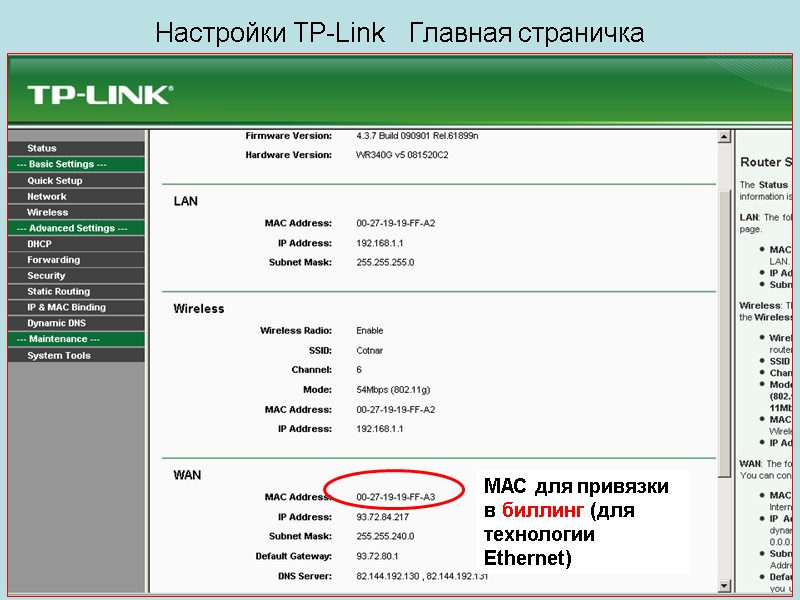Click the Router Status help panel text
Screen dimensions: 800x600
coord(766,161)
